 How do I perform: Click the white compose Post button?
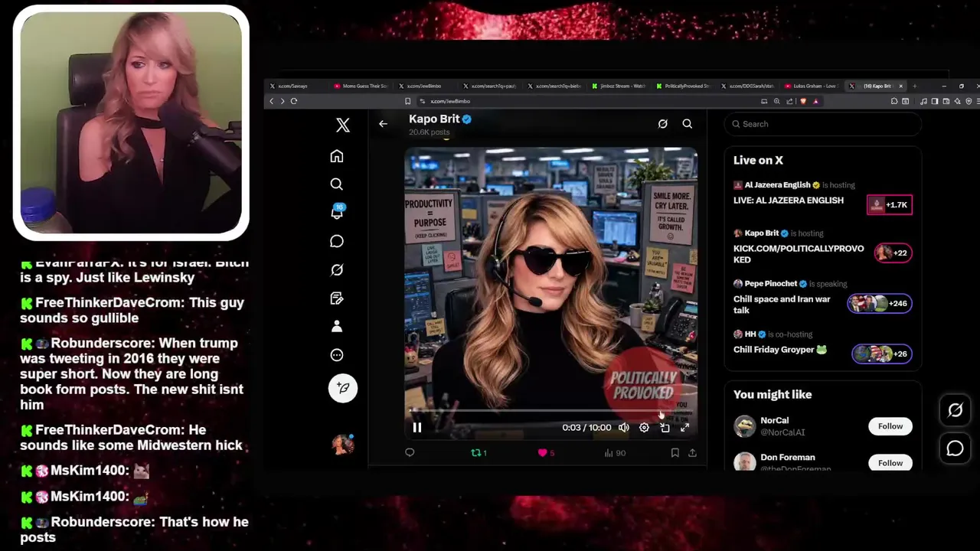point(343,388)
